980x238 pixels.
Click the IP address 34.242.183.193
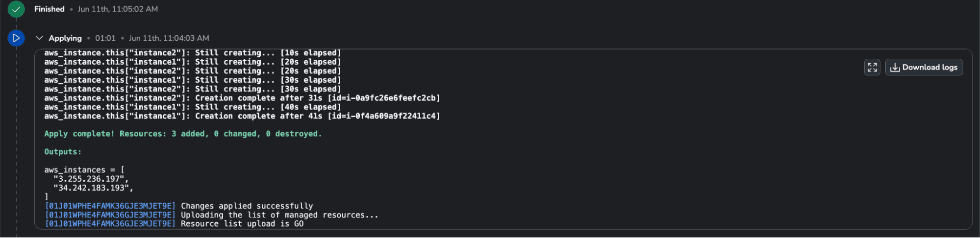click(93, 188)
